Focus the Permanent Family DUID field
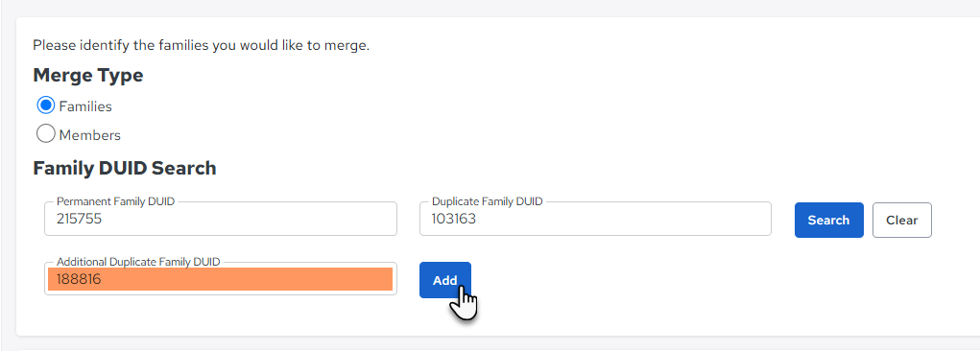Image resolution: width=980 pixels, height=351 pixels. 221,219
